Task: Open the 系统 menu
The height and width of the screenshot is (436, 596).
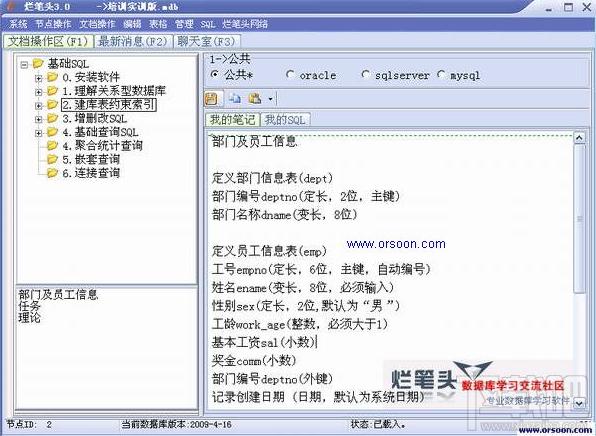Action: 18,24
